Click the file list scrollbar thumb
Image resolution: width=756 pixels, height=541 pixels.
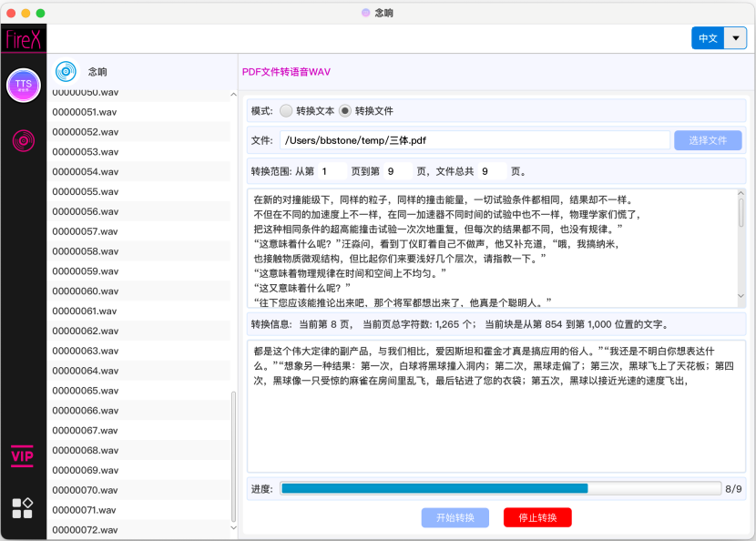[233, 456]
